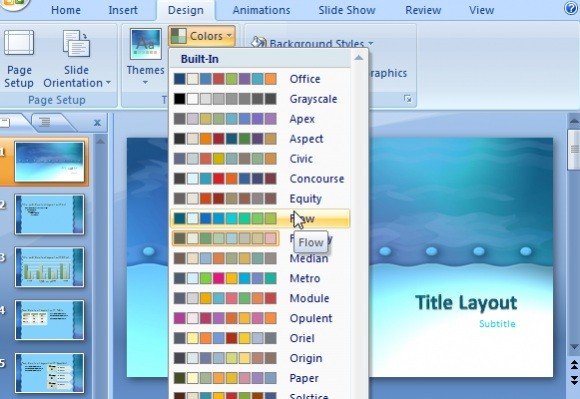Click the Built-In section header
The image size is (580, 399).
click(x=200, y=59)
